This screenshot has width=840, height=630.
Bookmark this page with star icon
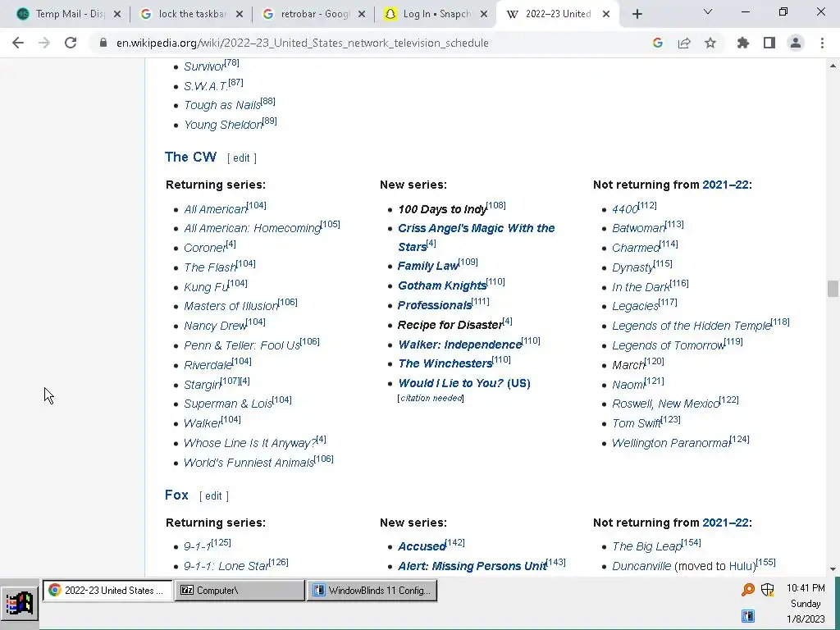pyautogui.click(x=710, y=43)
